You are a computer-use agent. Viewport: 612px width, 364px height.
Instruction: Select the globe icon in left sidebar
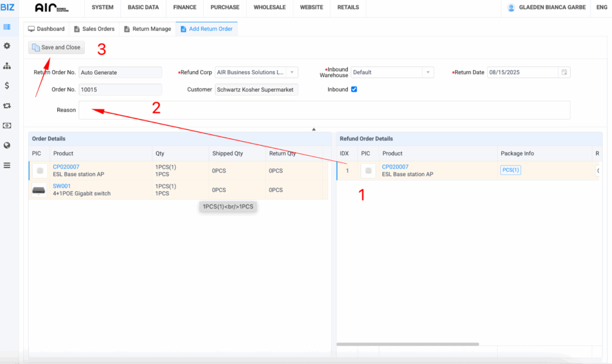tap(7, 145)
